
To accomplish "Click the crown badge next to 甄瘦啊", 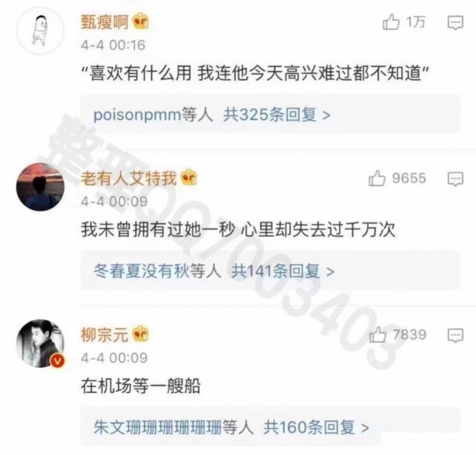I will 141,21.
